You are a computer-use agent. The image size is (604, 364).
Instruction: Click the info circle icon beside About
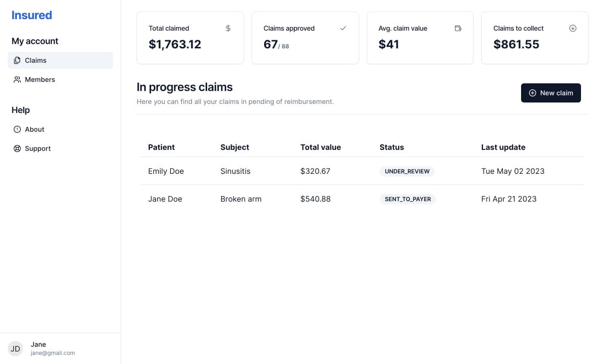coord(17,129)
